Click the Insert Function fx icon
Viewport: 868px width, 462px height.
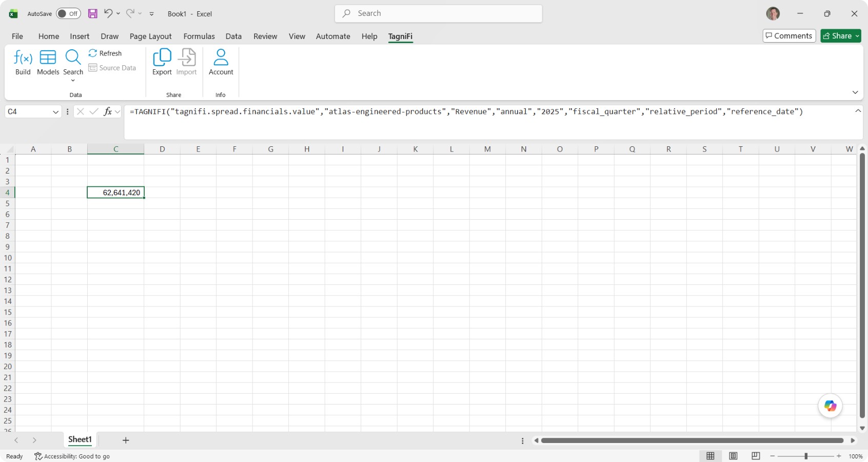tap(108, 111)
